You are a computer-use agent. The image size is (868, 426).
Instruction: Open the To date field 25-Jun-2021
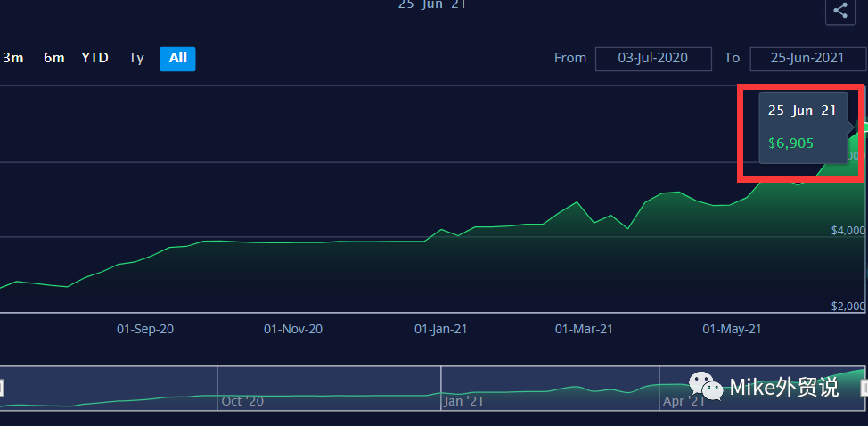coord(807,59)
